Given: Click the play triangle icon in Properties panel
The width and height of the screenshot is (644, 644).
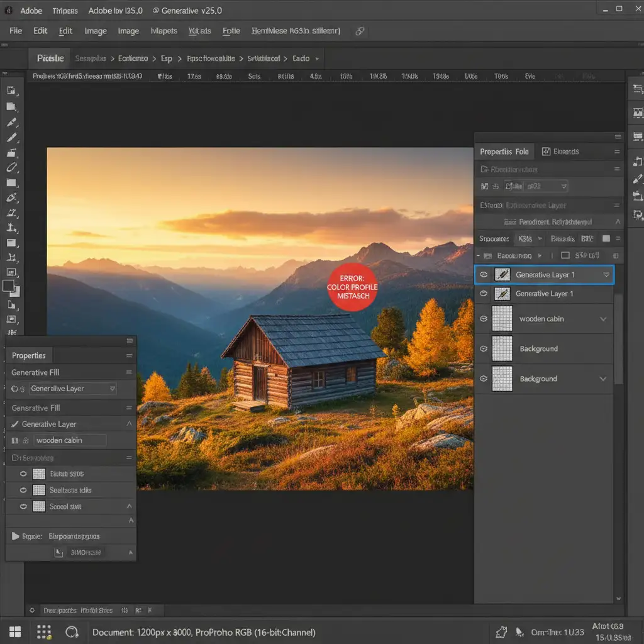Looking at the screenshot, I should (16, 536).
